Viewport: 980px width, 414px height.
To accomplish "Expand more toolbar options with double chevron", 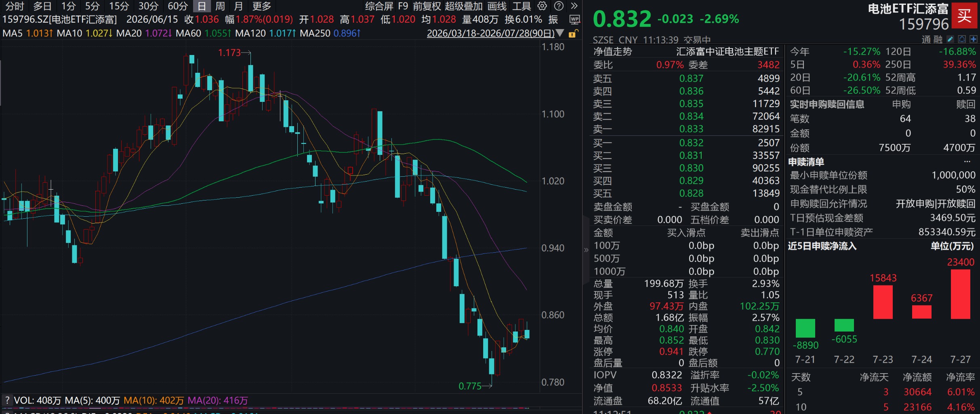I will click(x=574, y=6).
